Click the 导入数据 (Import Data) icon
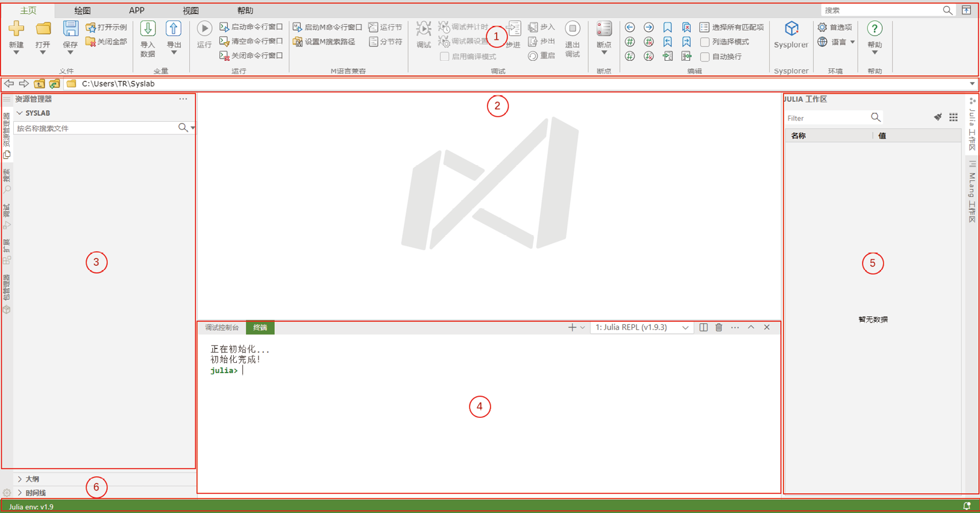Image resolution: width=980 pixels, height=513 pixels. pyautogui.click(x=148, y=28)
